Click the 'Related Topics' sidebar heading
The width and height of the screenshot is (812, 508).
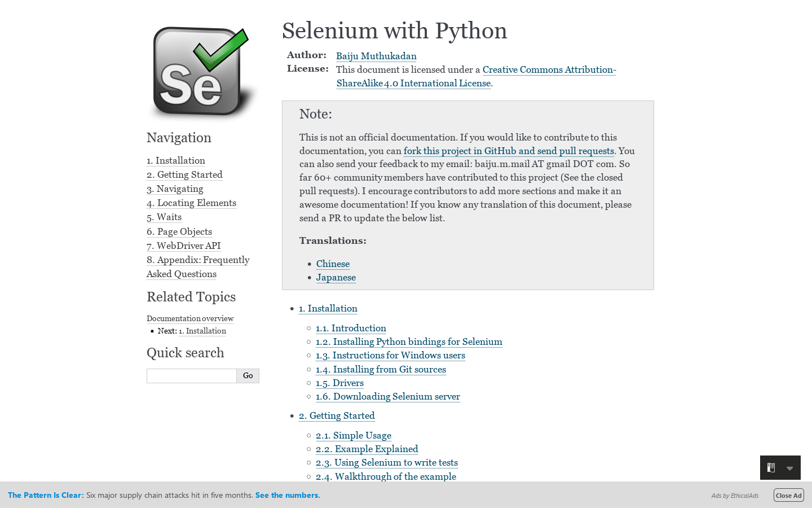tap(191, 297)
